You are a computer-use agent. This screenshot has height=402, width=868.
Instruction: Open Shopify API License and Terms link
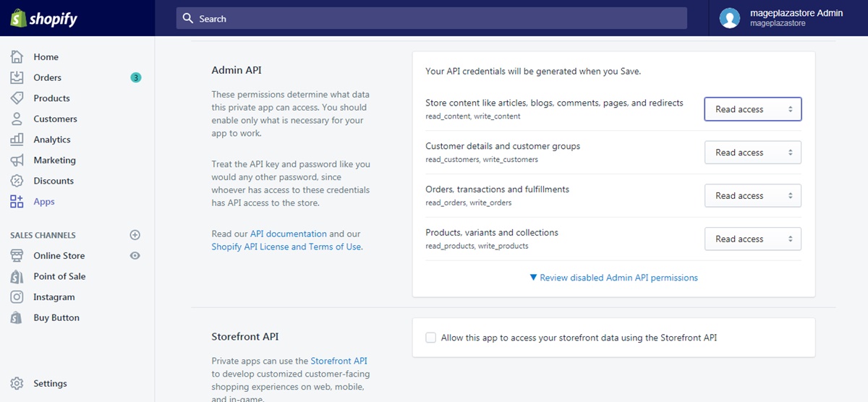coord(286,247)
